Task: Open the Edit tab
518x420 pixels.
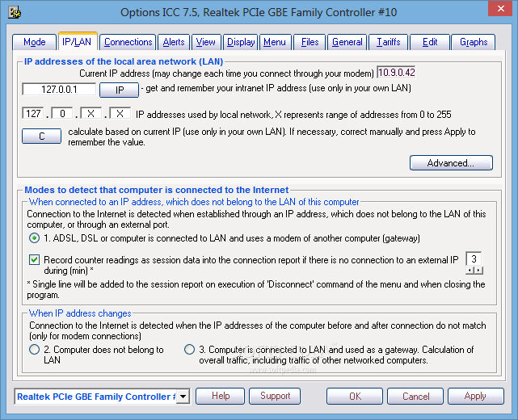Action: tap(430, 42)
